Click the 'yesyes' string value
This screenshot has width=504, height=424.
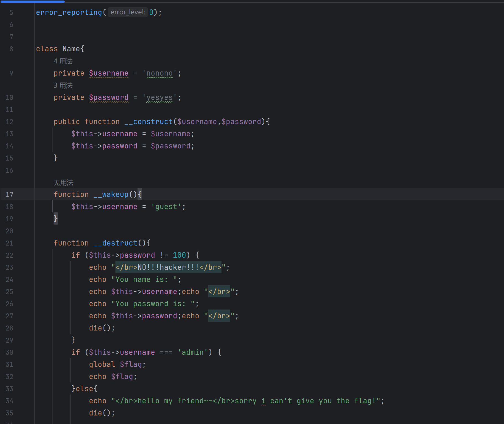[x=159, y=98]
